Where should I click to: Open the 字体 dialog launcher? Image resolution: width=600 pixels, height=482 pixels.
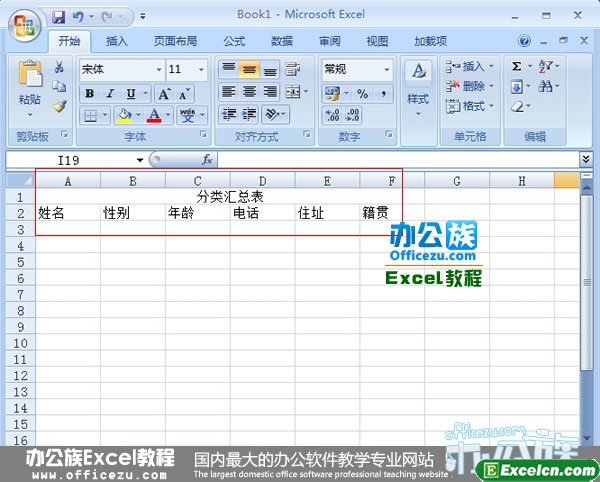[x=203, y=134]
